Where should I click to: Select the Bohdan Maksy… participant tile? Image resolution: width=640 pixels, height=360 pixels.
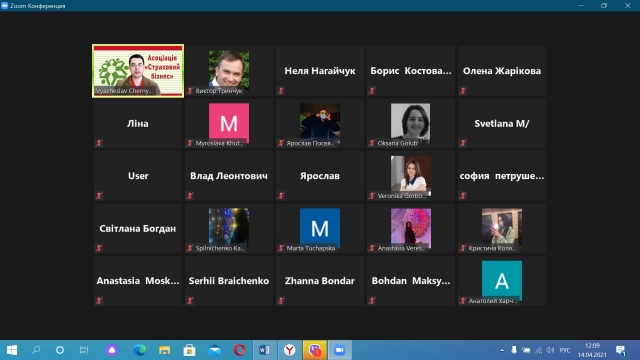coord(411,281)
